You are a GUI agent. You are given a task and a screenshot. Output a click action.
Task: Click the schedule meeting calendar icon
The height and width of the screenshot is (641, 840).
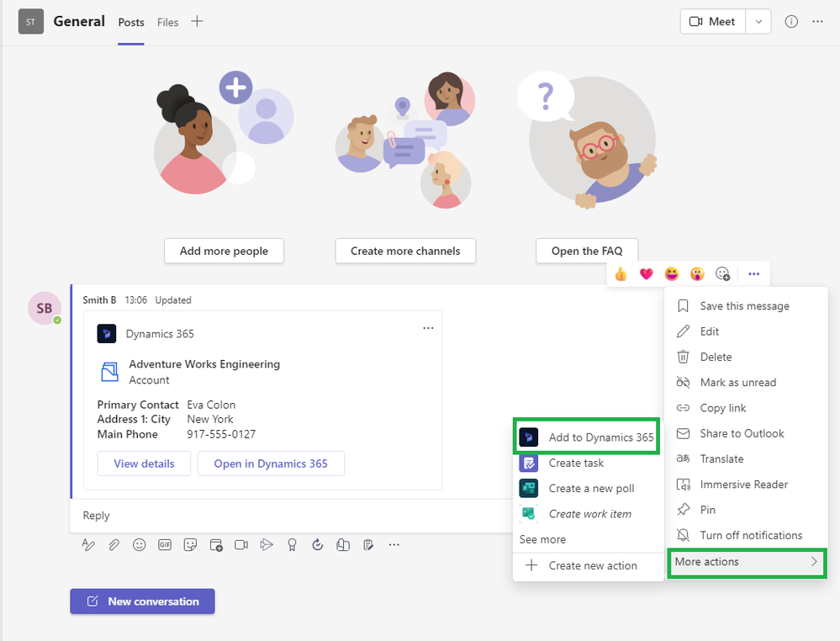tap(216, 545)
